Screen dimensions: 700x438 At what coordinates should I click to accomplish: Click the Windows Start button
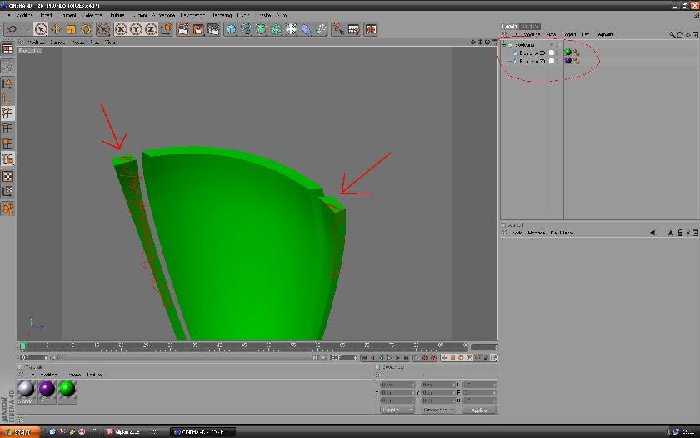[20, 432]
